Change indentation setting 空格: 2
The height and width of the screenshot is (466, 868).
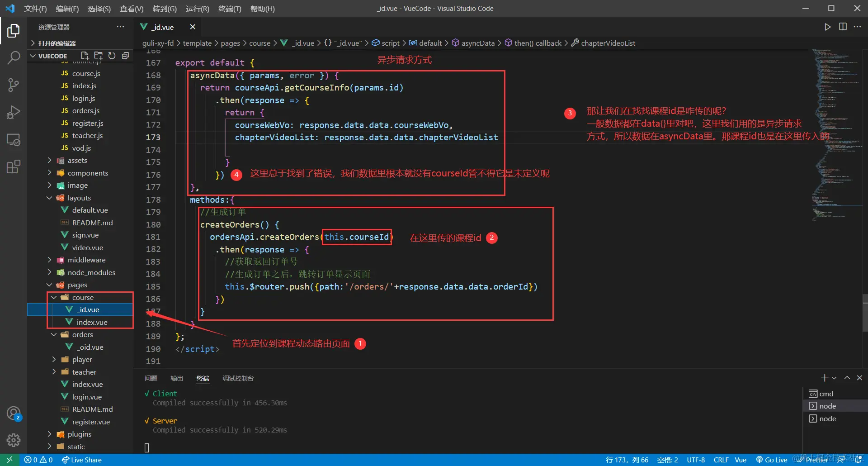[x=667, y=460]
